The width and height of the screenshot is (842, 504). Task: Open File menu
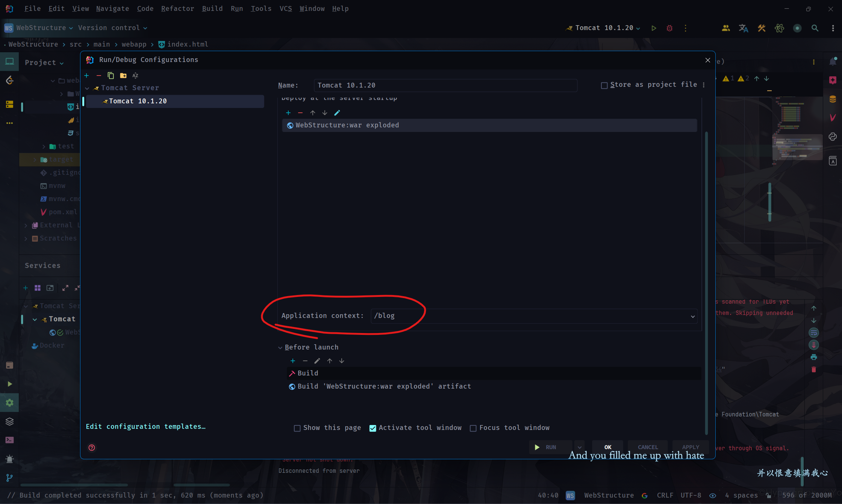tap(32, 8)
